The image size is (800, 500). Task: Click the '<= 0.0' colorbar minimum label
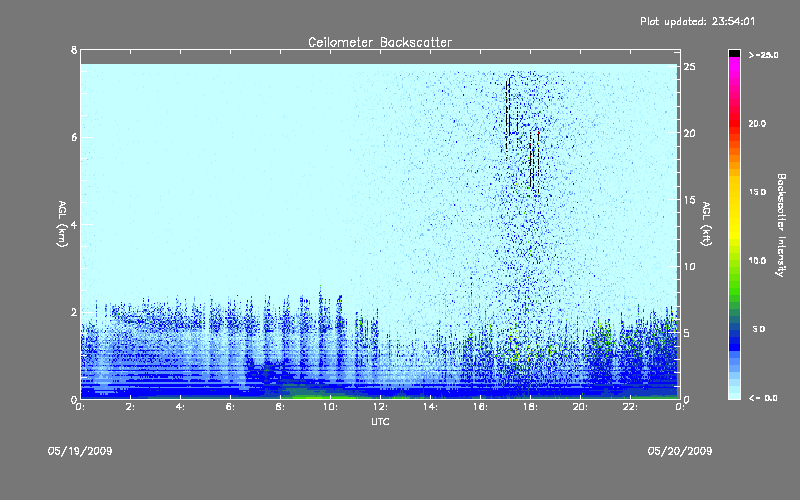coord(763,398)
